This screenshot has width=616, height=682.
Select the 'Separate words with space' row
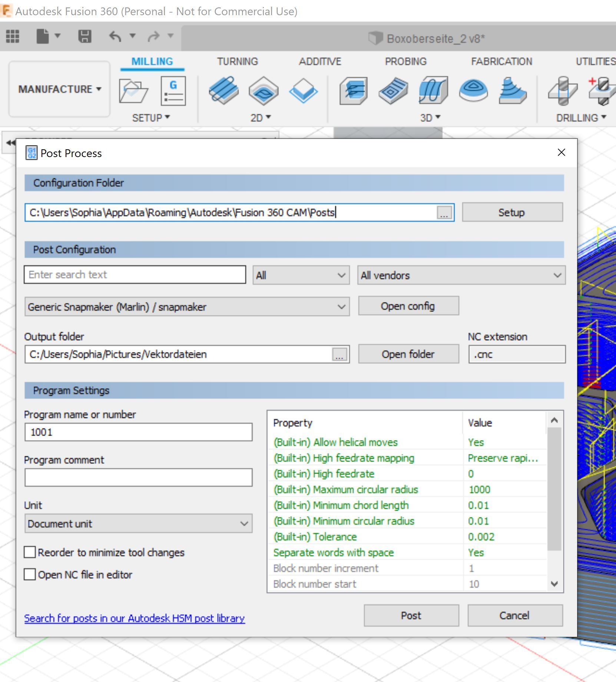click(408, 552)
